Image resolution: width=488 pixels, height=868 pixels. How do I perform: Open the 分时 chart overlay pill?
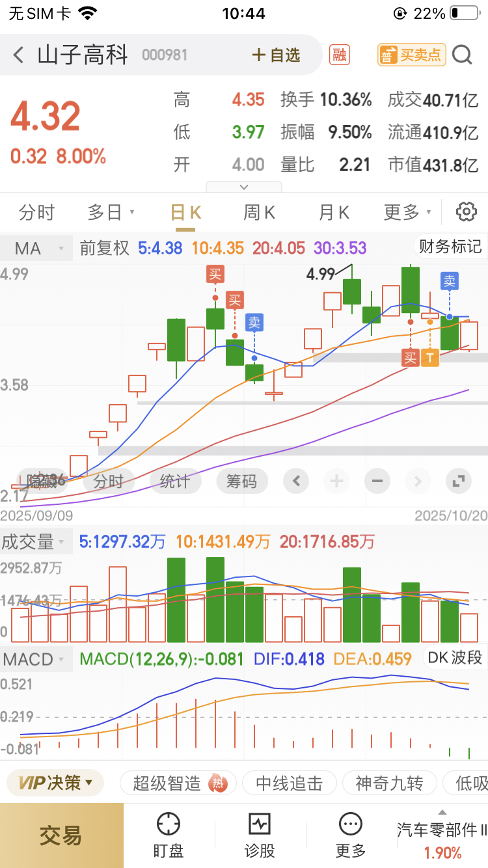tap(108, 481)
